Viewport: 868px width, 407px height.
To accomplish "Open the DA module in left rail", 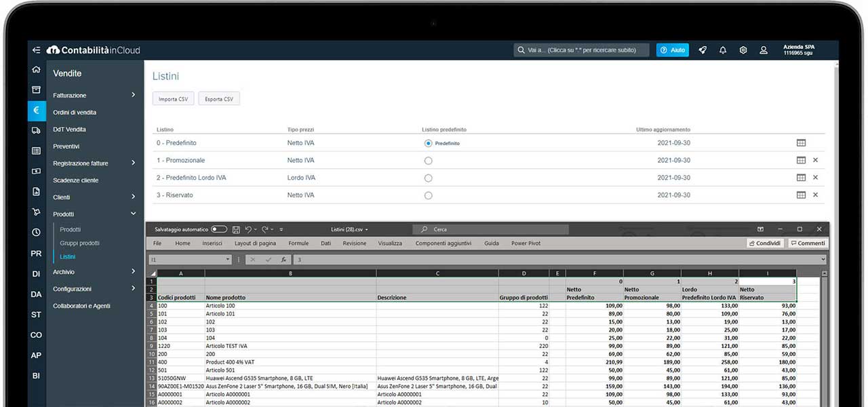I will point(36,294).
